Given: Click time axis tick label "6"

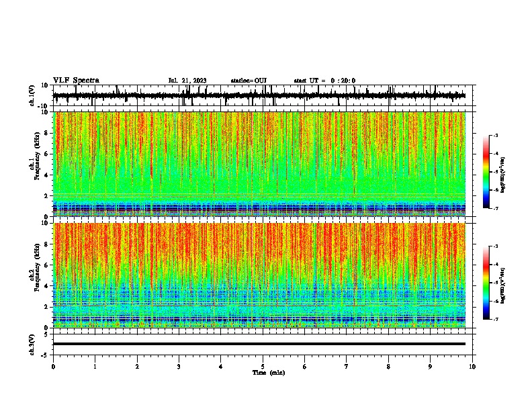Looking at the screenshot, I should tap(305, 367).
